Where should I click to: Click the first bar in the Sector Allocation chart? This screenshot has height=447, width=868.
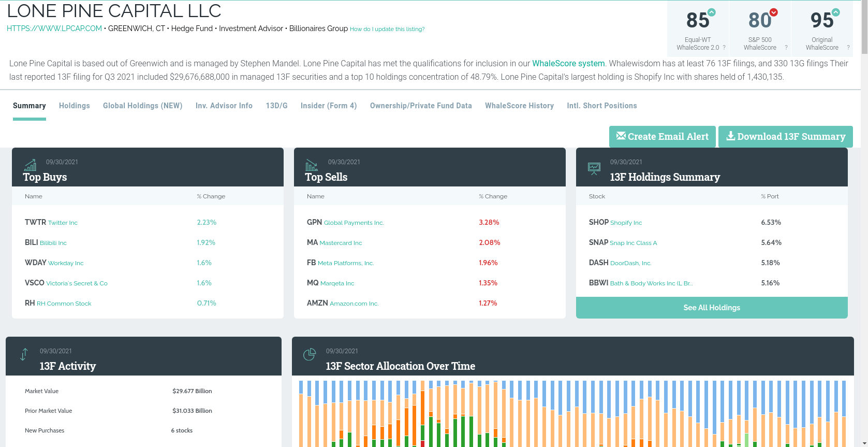click(301, 414)
